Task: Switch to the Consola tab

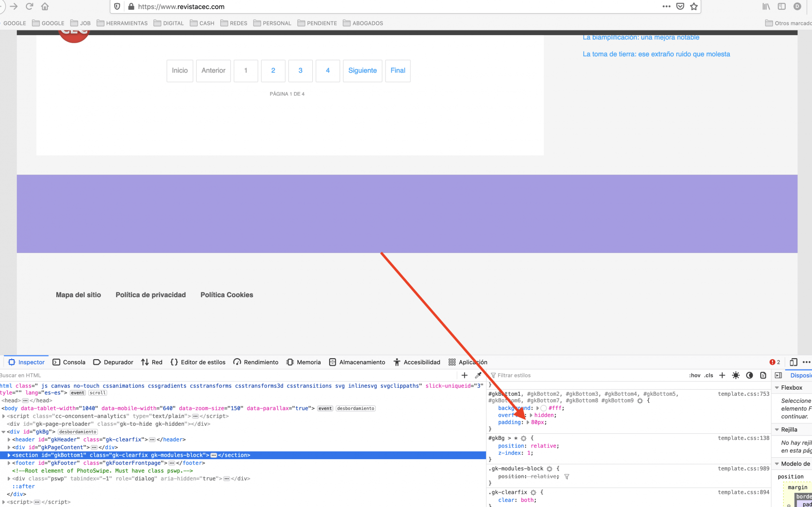Action: pyautogui.click(x=69, y=362)
